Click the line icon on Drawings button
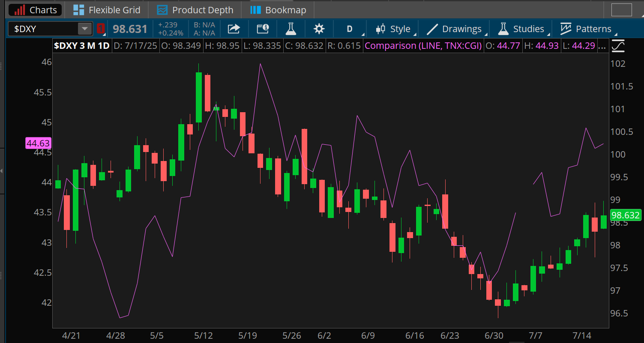 432,29
